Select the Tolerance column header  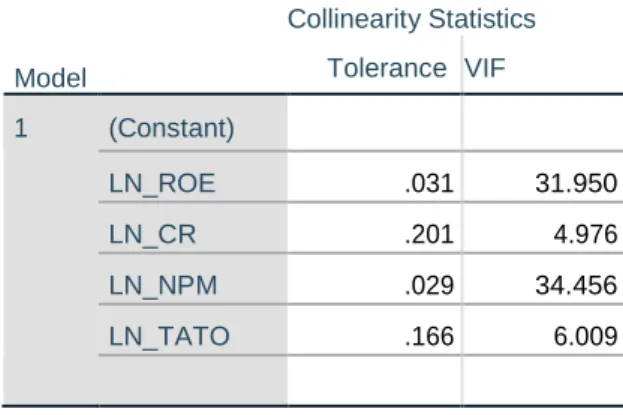point(387,68)
